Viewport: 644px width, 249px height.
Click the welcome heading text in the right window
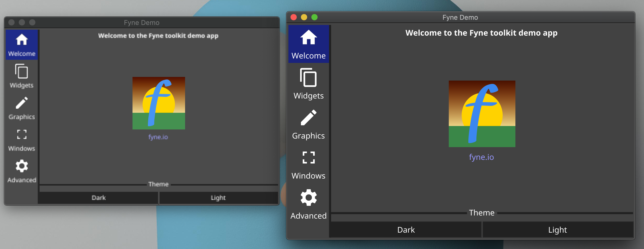[481, 33]
